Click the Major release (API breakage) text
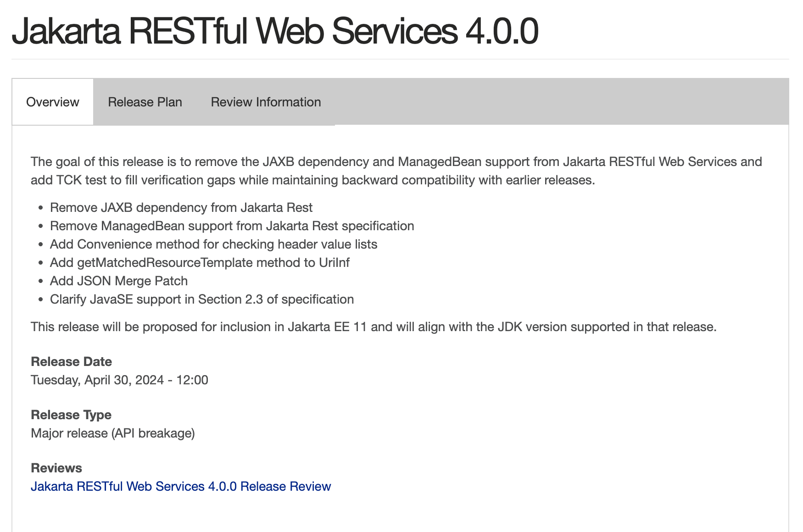The width and height of the screenshot is (803, 532). [112, 432]
